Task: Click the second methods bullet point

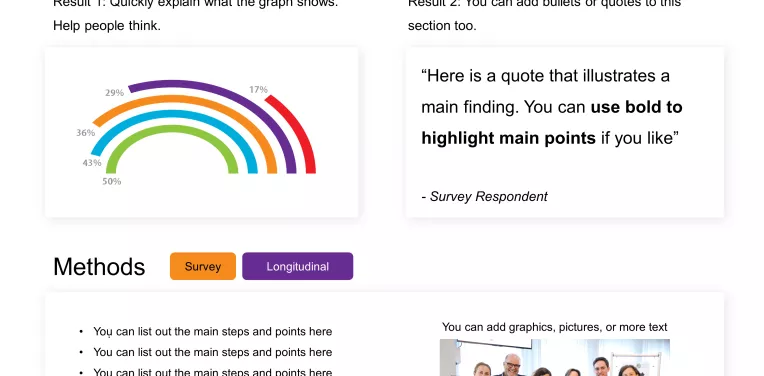Action: (x=212, y=352)
